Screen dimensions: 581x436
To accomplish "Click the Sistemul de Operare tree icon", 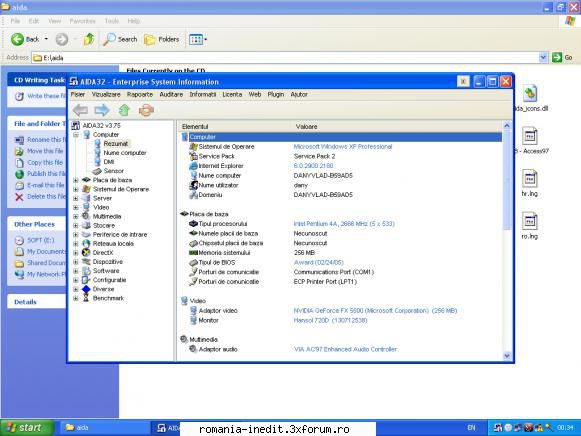I will 86,189.
